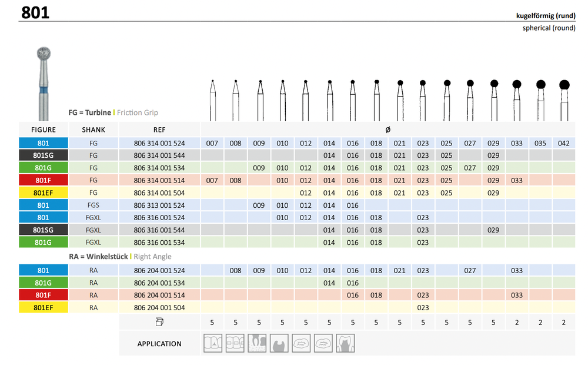Select the anterior teeth application icon
The width and height of the screenshot is (588, 365).
pos(212,343)
